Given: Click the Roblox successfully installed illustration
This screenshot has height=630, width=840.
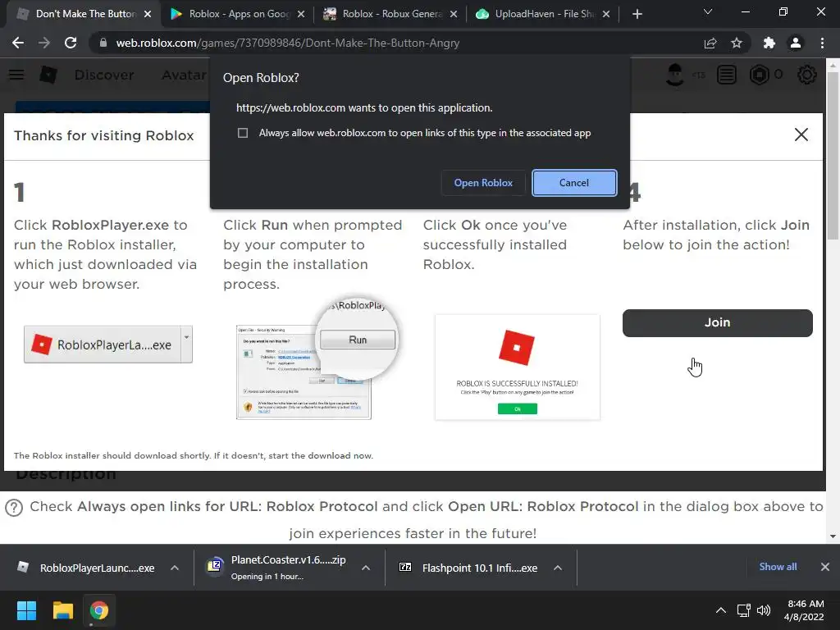Looking at the screenshot, I should (x=518, y=367).
